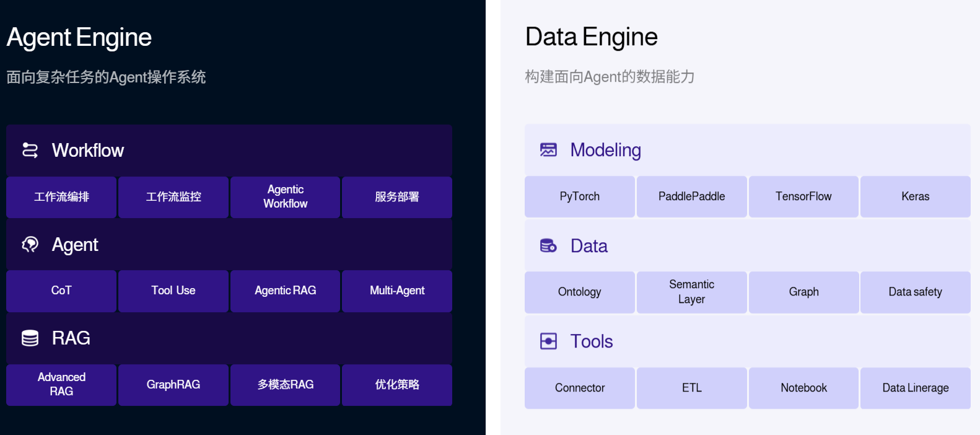Choose the PyTorch modeling tile
Image resolution: width=980 pixels, height=435 pixels.
pyautogui.click(x=580, y=196)
